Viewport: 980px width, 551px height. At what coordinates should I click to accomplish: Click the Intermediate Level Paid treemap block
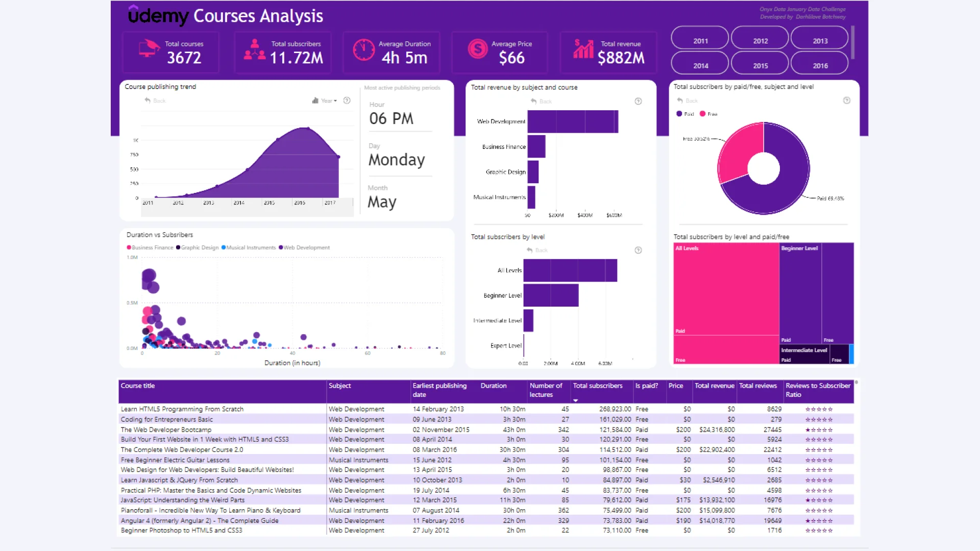click(x=804, y=354)
